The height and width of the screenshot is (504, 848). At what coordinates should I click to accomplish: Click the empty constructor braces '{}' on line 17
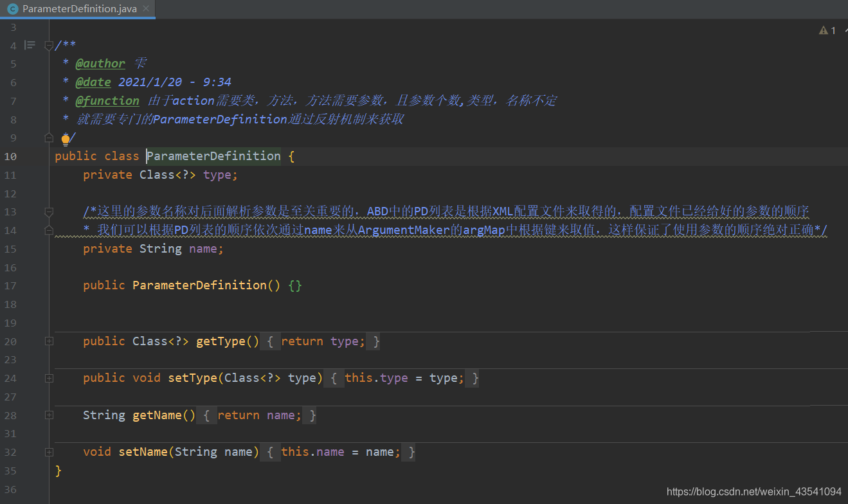[295, 285]
